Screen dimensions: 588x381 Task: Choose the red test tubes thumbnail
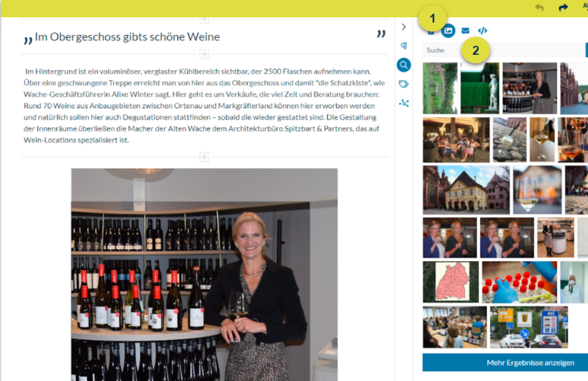coord(519,282)
